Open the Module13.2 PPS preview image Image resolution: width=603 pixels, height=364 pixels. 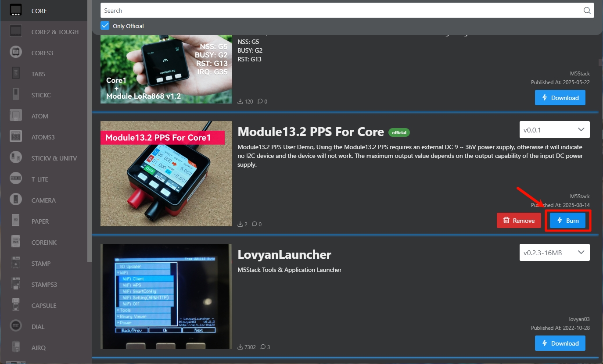click(166, 174)
